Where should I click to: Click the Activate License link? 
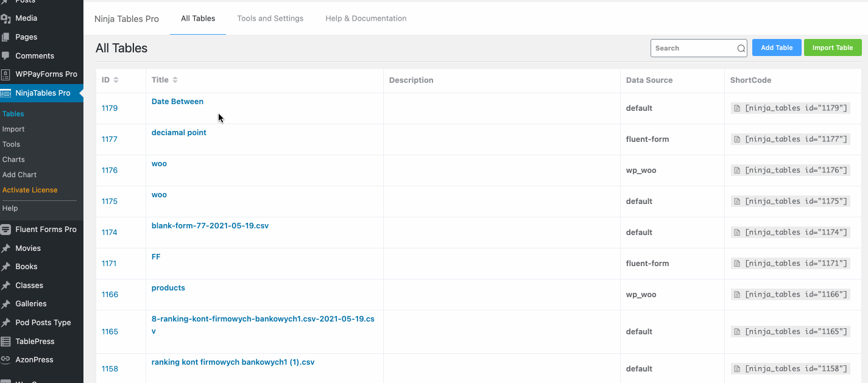click(30, 190)
